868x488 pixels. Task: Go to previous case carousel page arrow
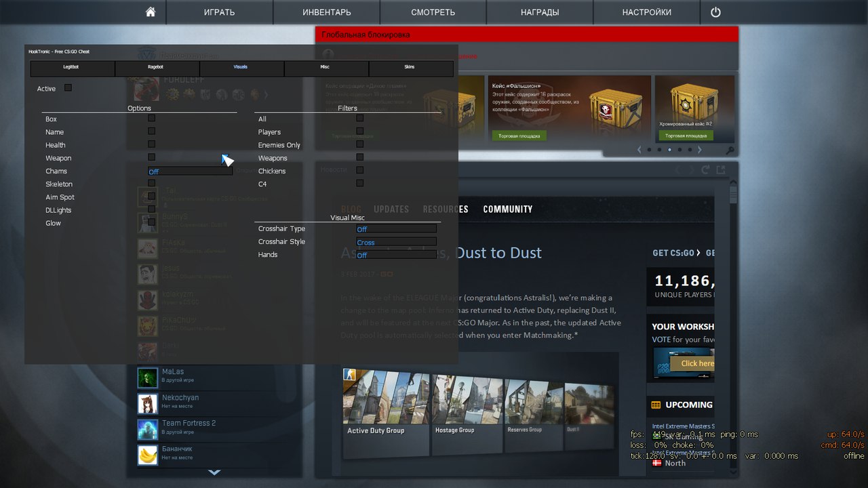(639, 150)
